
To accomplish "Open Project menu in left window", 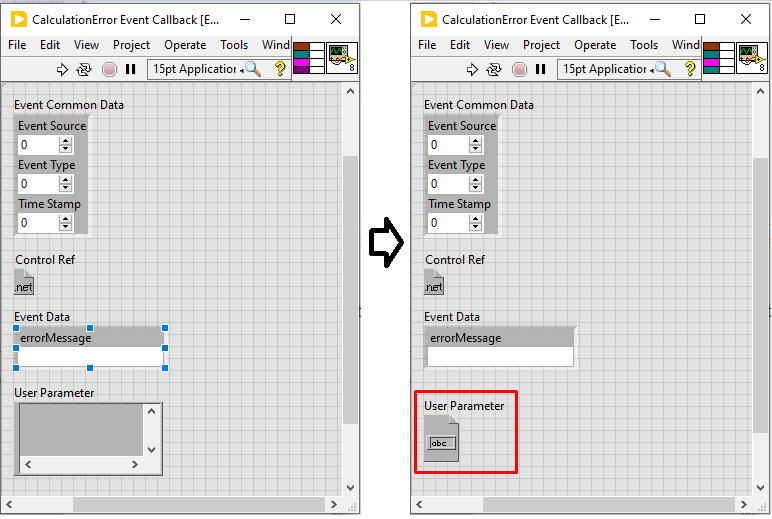I will coord(131,45).
